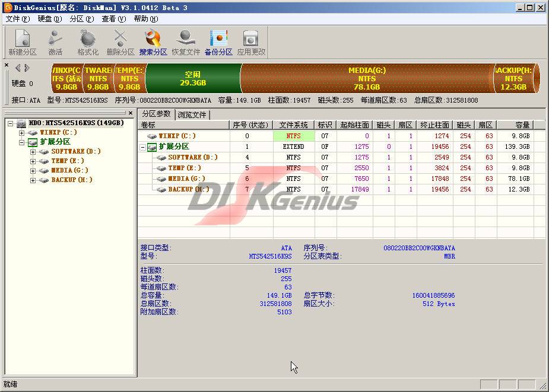Screen dimensions: 549x392
Task: Open the Disk (硬盘) menu
Action: point(50,19)
